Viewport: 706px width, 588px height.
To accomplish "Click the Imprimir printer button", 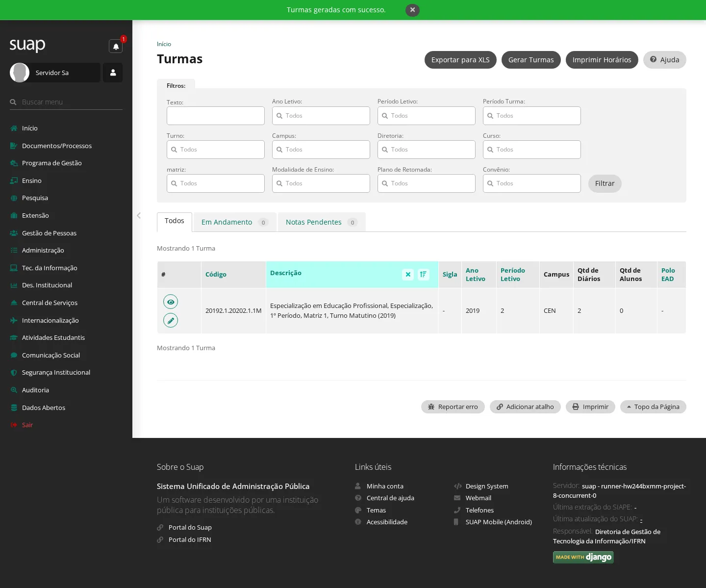I will click(590, 407).
